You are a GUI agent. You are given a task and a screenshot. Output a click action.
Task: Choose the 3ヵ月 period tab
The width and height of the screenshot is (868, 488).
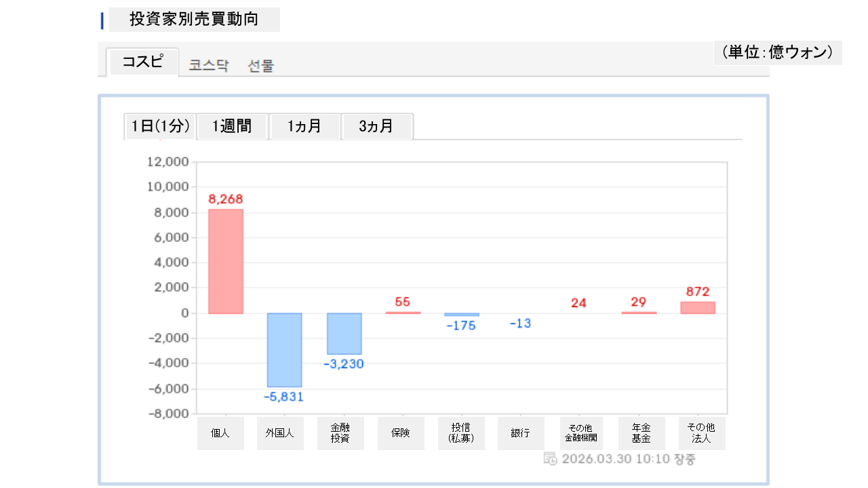tap(376, 126)
